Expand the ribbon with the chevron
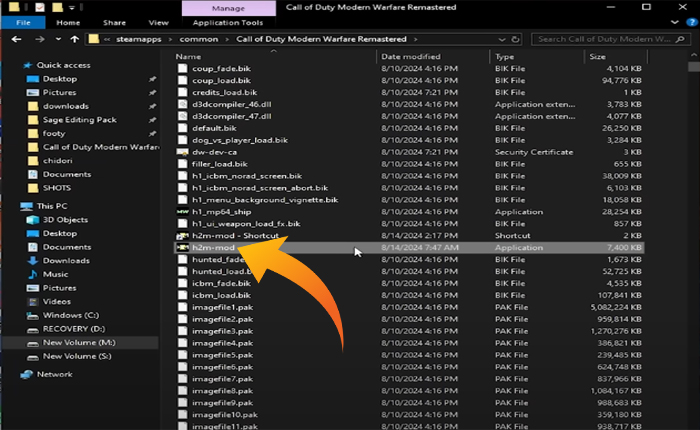Viewport: 700px width, 430px height. coord(675,22)
